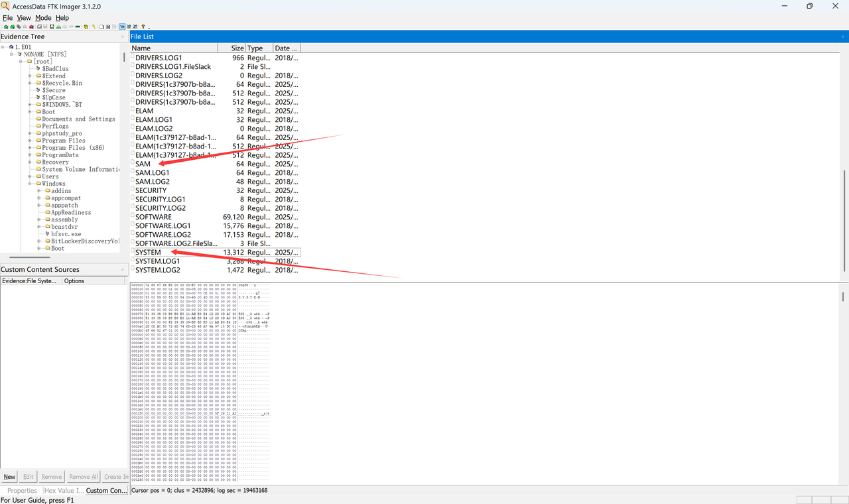Expand the phpstudy_pro folder node
Screen dimensions: 849x504
(x=30, y=133)
